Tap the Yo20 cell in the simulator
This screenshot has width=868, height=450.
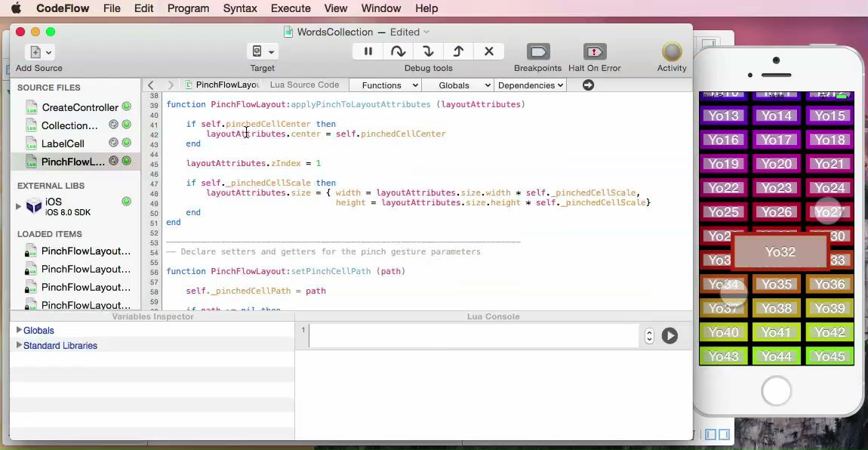(776, 164)
